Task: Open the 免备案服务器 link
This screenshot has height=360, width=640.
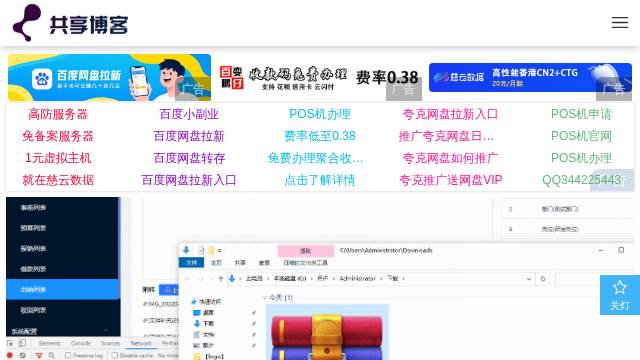Action: tap(58, 136)
